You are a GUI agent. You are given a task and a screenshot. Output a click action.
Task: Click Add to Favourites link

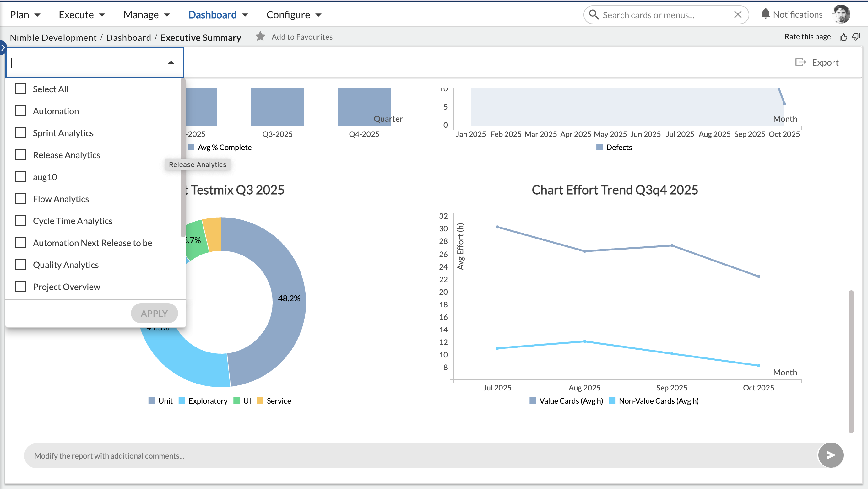[302, 37]
